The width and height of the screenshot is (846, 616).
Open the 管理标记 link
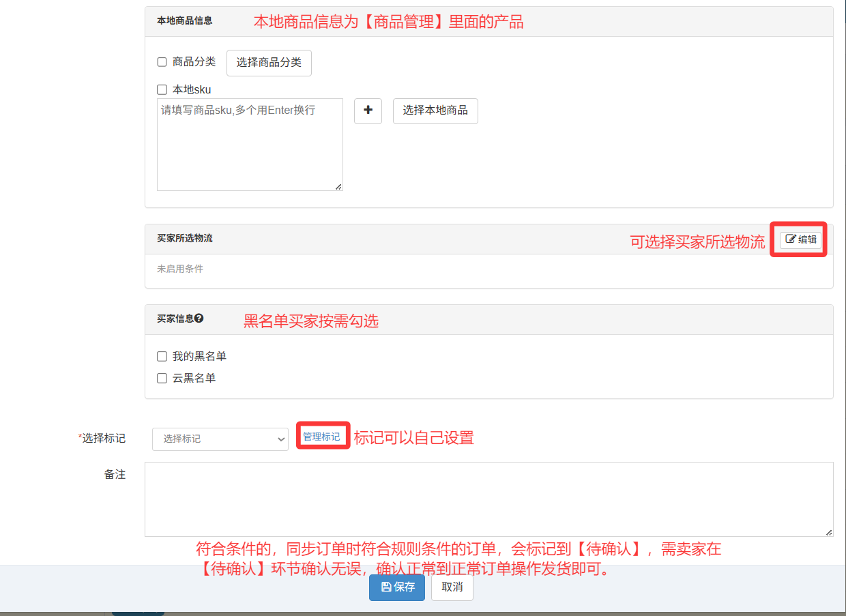click(x=321, y=437)
